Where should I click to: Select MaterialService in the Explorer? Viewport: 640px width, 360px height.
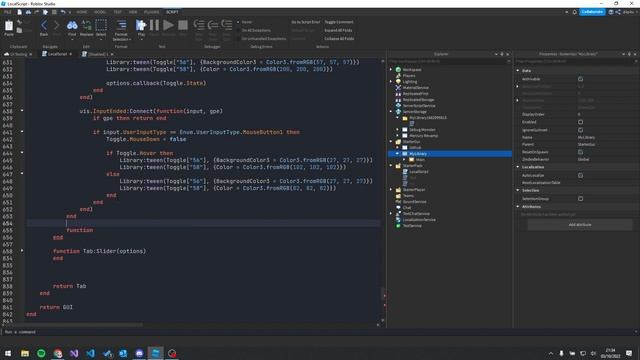coord(415,88)
